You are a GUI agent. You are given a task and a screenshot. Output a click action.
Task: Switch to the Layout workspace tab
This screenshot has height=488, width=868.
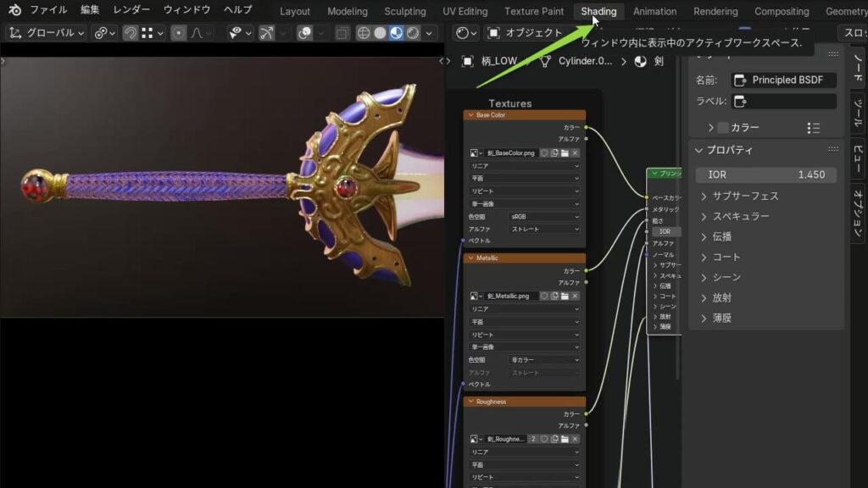point(294,11)
